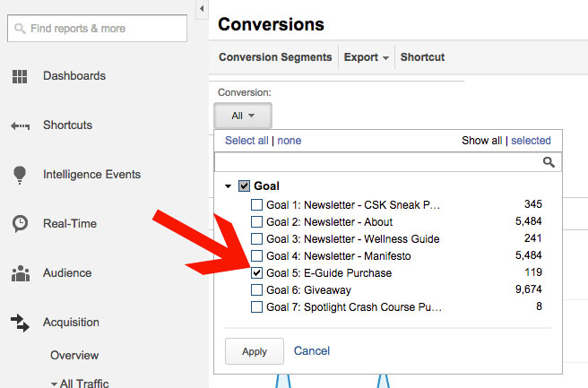Screen dimensions: 588x388
Task: Click the Shortcuts arrow icon
Action: pyautogui.click(x=20, y=125)
